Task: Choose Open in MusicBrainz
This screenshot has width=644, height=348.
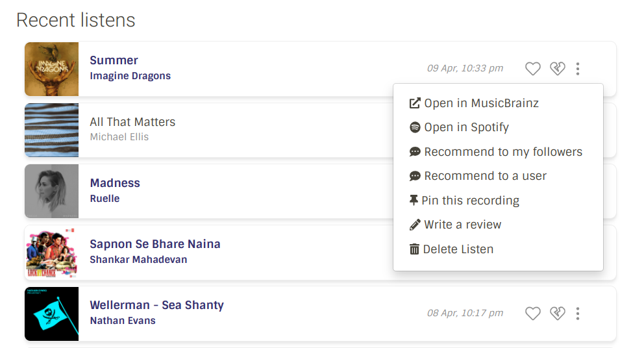Action: click(x=481, y=103)
